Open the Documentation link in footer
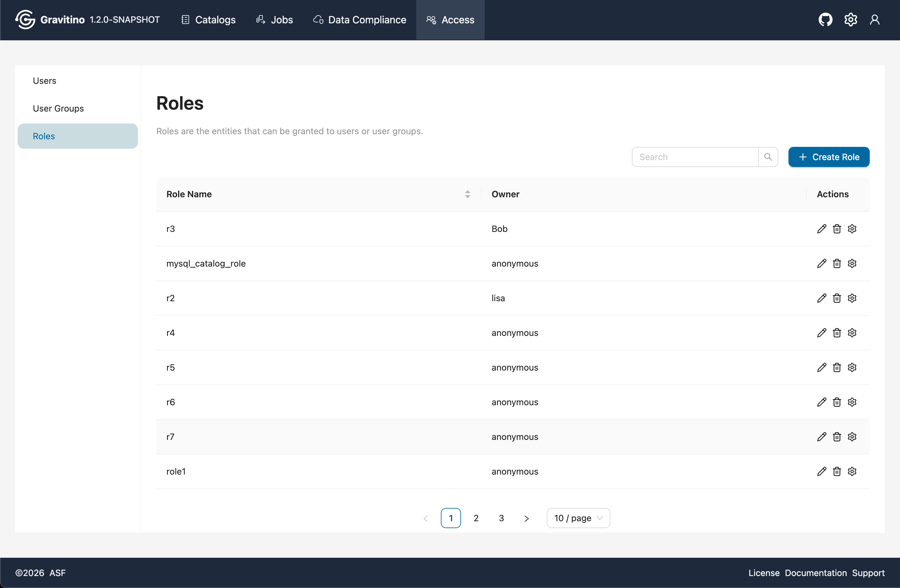The height and width of the screenshot is (588, 900). (x=816, y=573)
